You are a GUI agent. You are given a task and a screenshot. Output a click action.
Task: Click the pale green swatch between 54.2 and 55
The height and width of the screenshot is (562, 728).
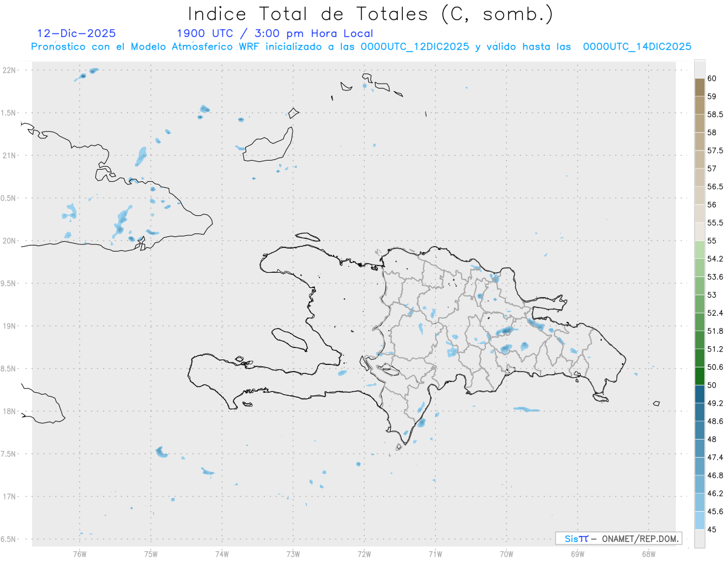click(x=699, y=250)
